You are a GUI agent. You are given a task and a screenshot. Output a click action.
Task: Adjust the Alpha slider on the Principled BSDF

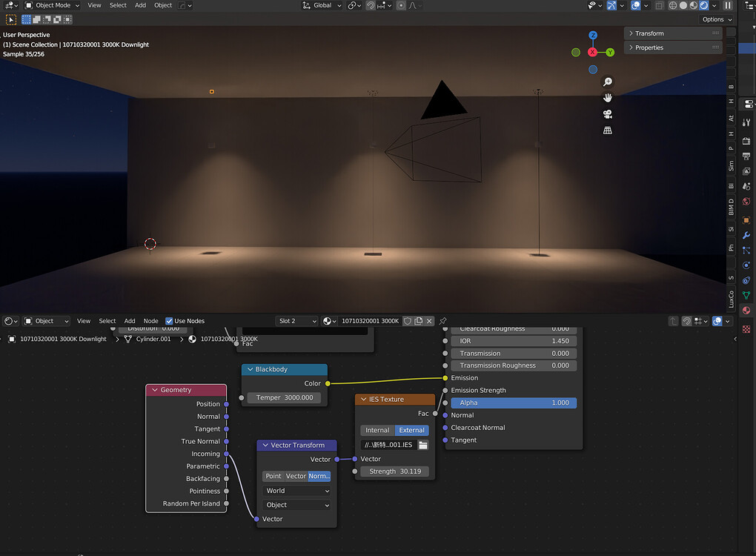coord(514,403)
